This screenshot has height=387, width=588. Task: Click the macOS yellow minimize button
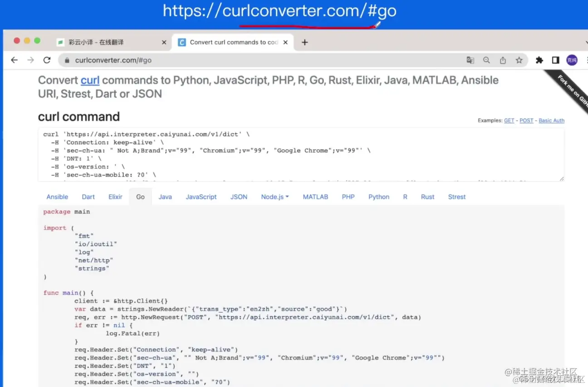(x=27, y=40)
